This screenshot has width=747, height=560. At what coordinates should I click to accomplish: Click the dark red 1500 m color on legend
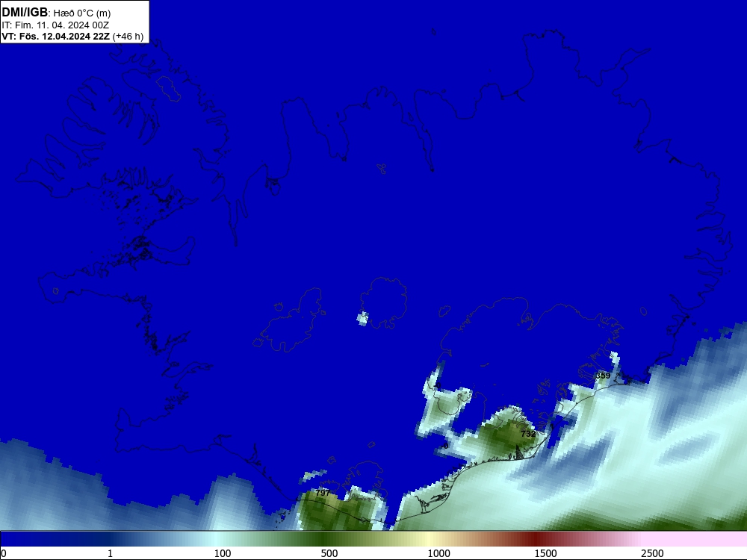coord(537,539)
